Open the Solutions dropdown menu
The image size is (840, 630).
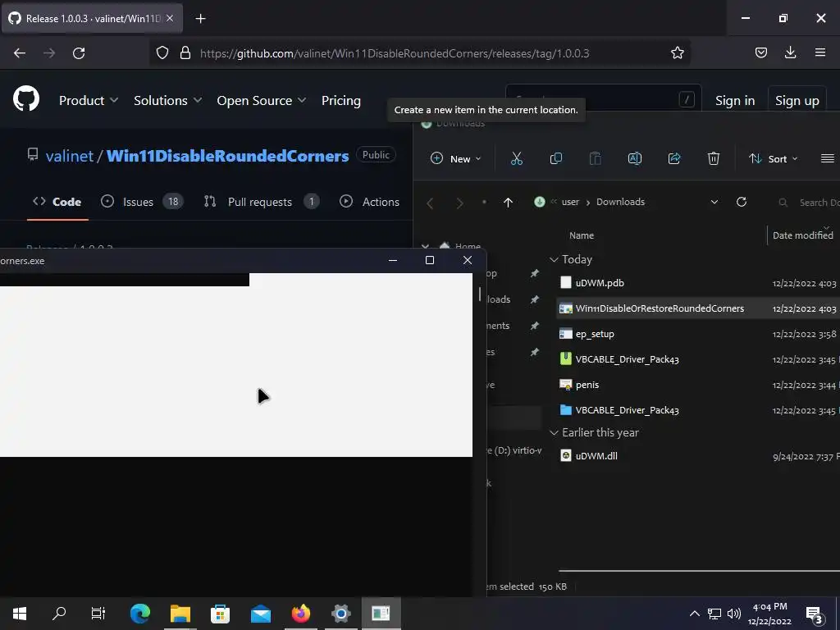click(167, 101)
